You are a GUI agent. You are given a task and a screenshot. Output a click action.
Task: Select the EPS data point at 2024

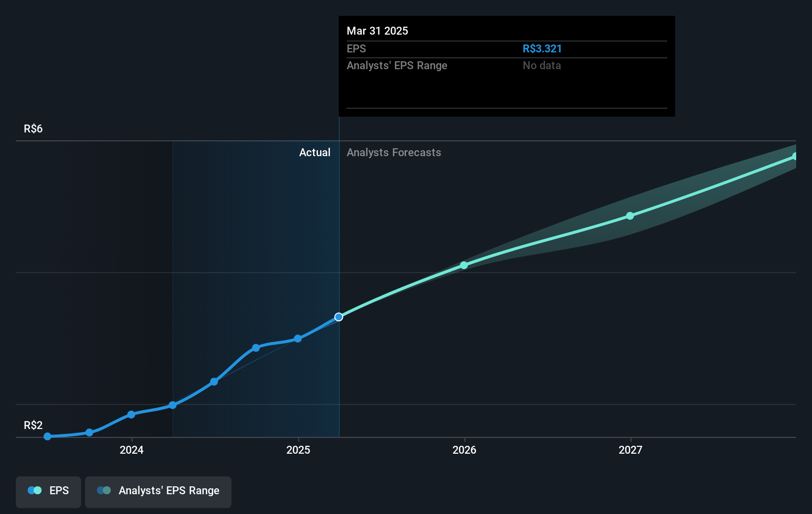pyautogui.click(x=131, y=415)
